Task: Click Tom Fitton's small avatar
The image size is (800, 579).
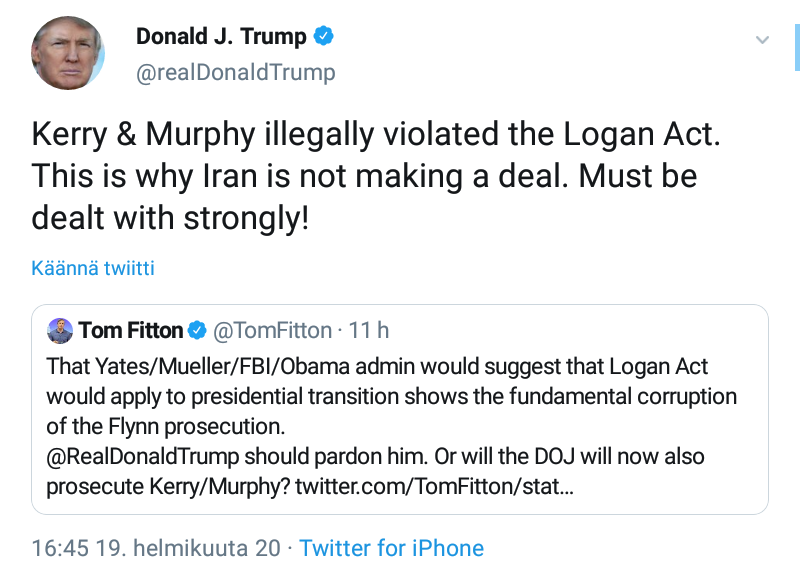Action: (60, 330)
